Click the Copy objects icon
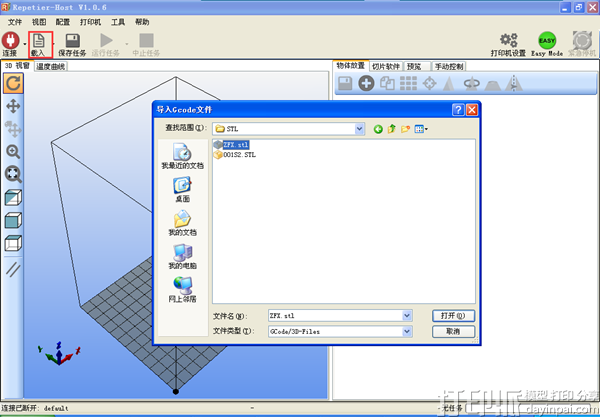This screenshot has height=417, width=600. coord(387,83)
